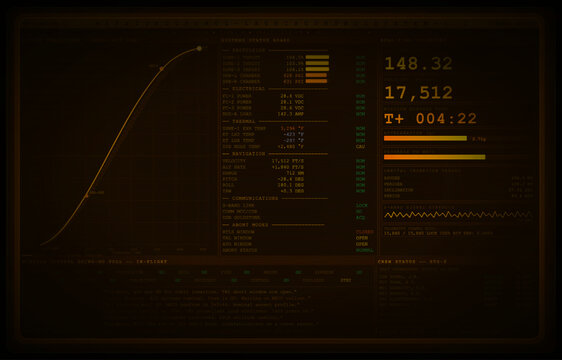Select the 17,512 FT/S velocity value

(288, 161)
